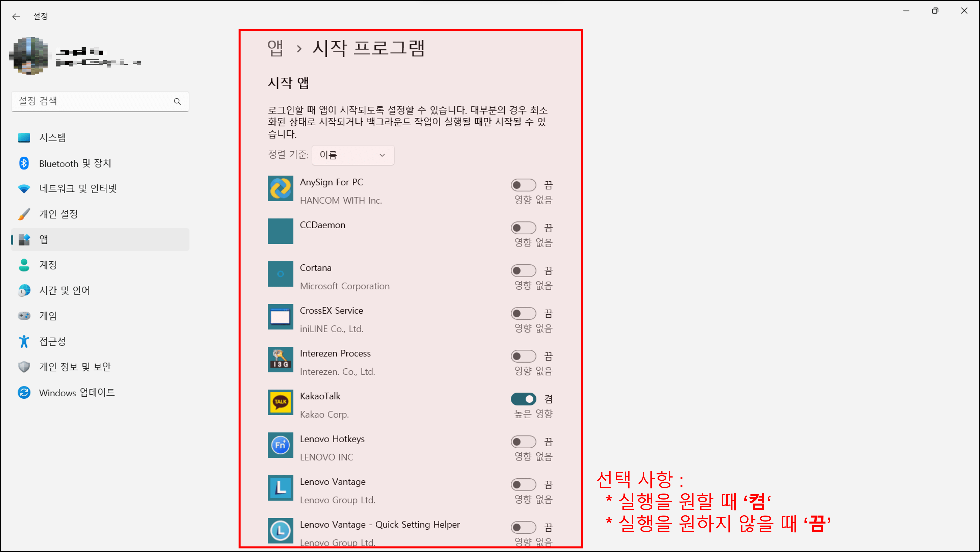Viewport: 980px width, 552px height.
Task: Disable KakaoTalk startup toggle
Action: coord(523,399)
